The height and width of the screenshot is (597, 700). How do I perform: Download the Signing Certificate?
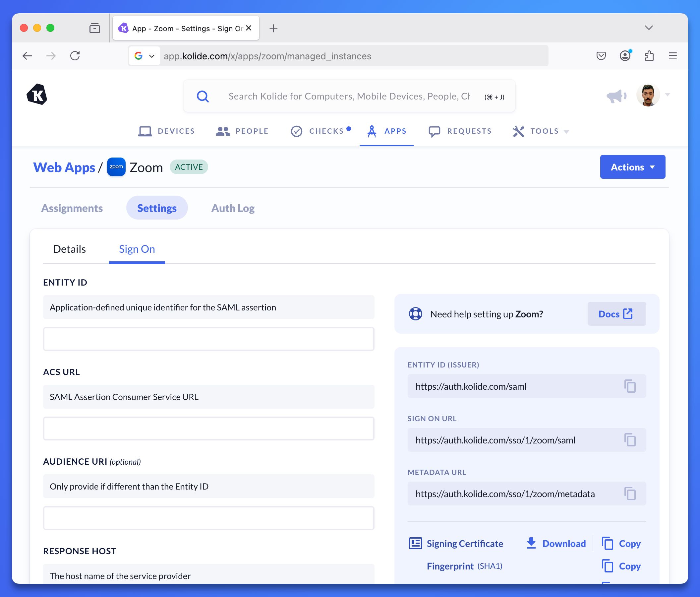(556, 544)
